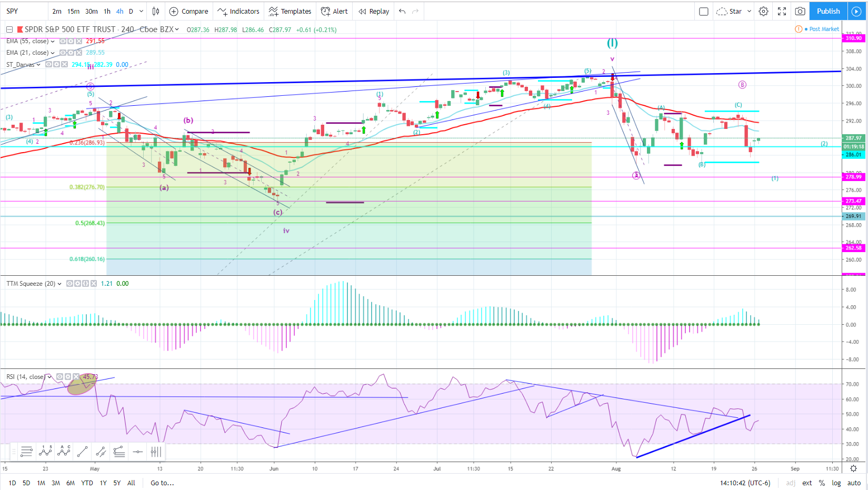Switch to 1h interval
Viewport: 868px width, 490px height.
[107, 11]
